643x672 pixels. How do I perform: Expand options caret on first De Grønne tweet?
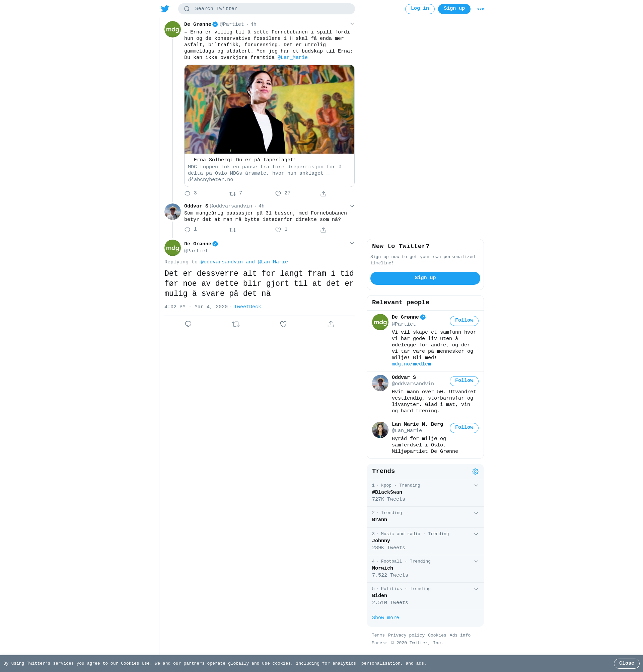pyautogui.click(x=352, y=24)
